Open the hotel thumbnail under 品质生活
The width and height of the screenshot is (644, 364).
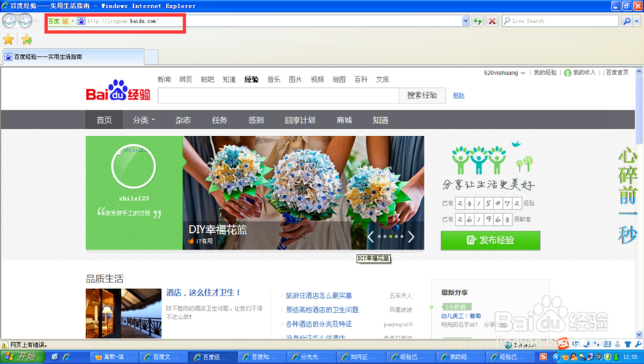coord(123,314)
